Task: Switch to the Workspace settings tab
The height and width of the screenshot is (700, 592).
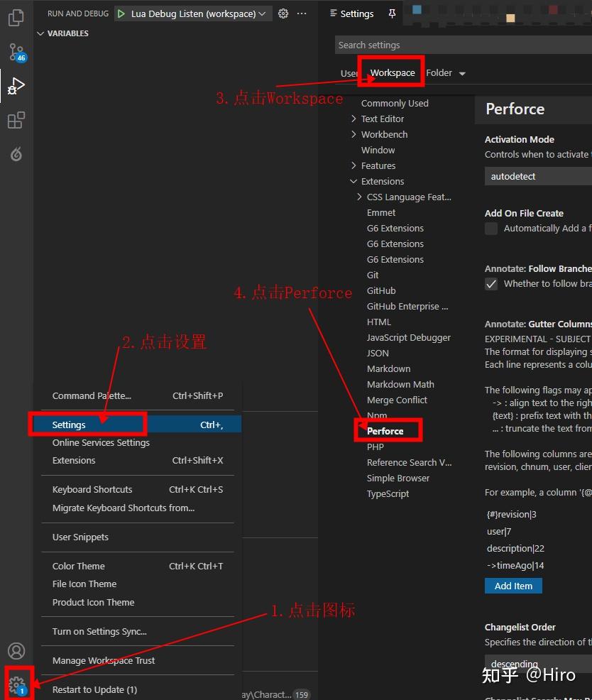Action: click(393, 72)
